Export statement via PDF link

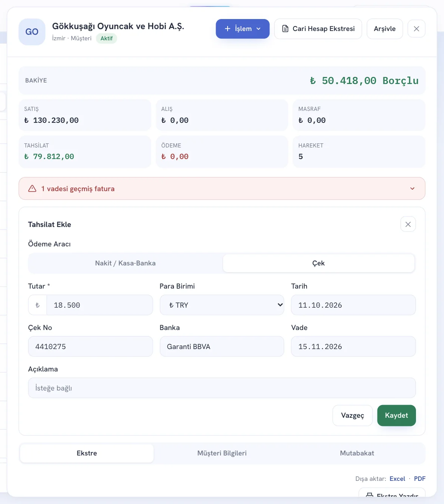click(x=420, y=479)
